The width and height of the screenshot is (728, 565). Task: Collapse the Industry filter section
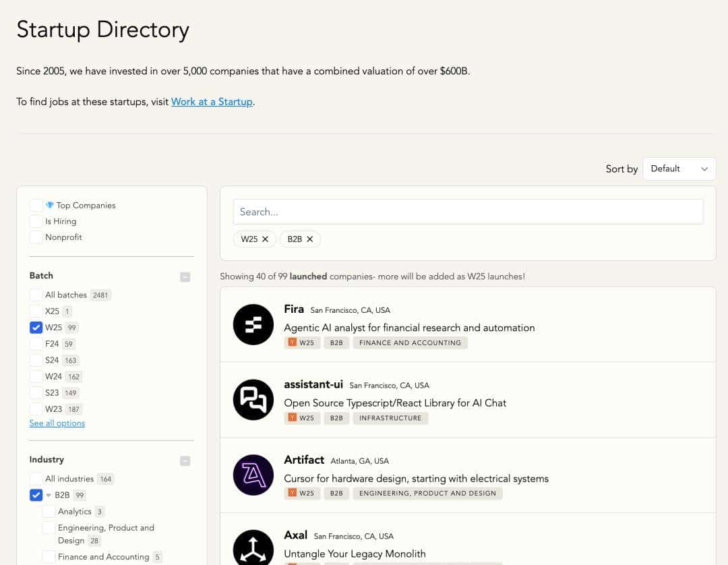pos(185,460)
